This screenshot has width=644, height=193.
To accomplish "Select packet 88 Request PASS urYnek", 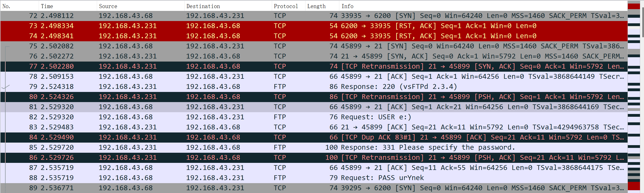I will (314, 178).
